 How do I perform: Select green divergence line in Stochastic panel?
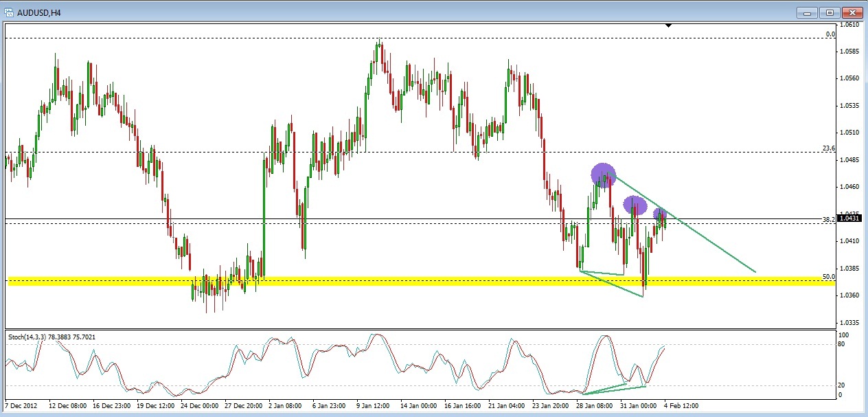pyautogui.click(x=613, y=390)
